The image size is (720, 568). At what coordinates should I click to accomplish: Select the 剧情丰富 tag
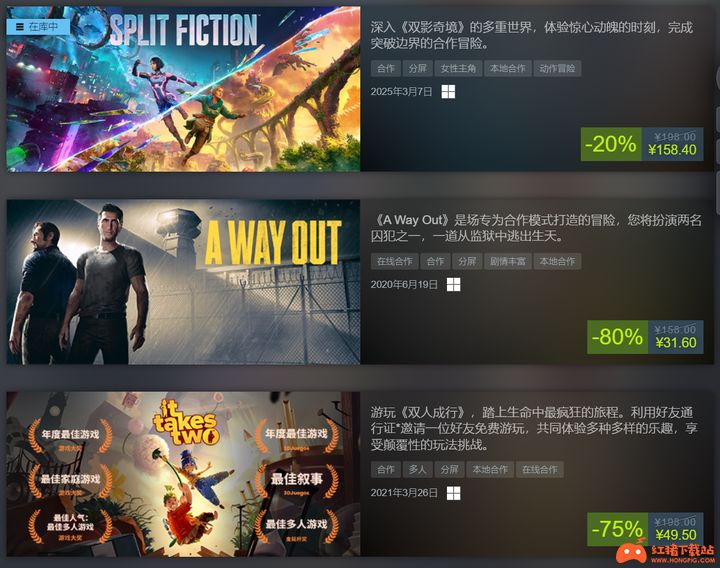(x=507, y=261)
